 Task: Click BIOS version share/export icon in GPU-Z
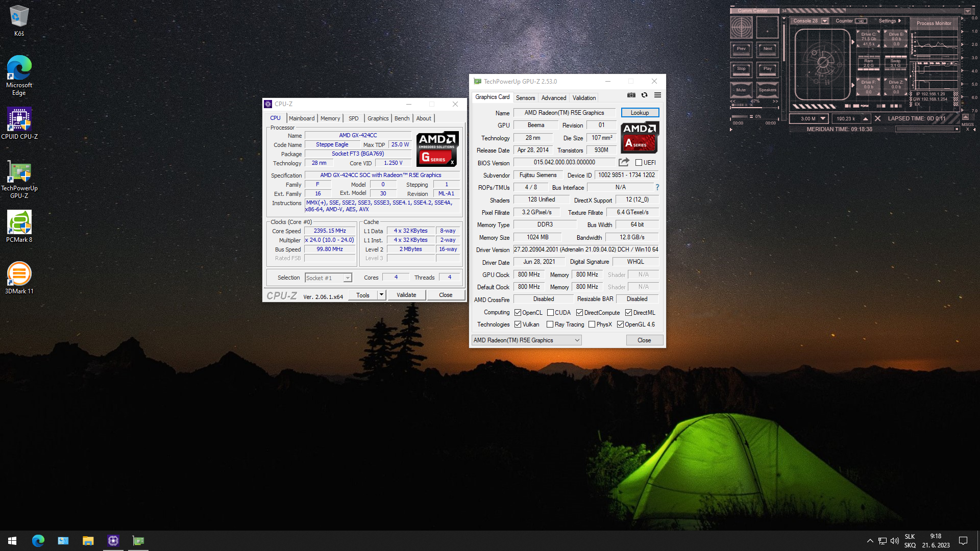coord(624,162)
